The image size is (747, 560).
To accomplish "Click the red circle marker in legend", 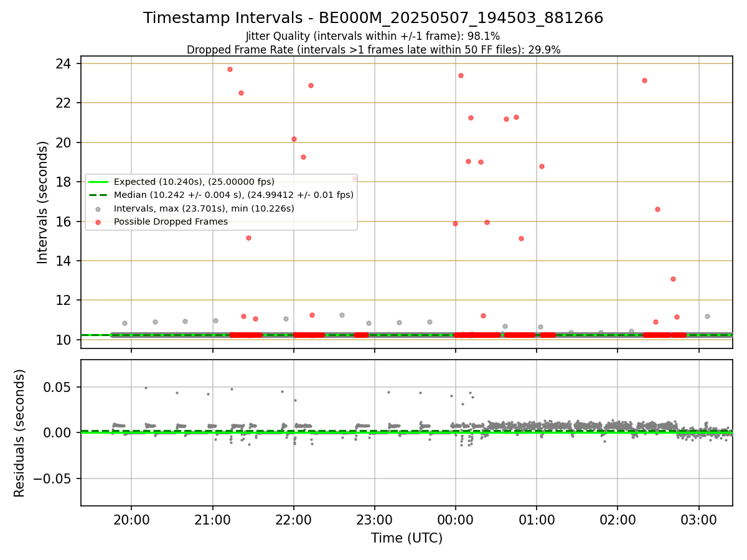I will 98,222.
